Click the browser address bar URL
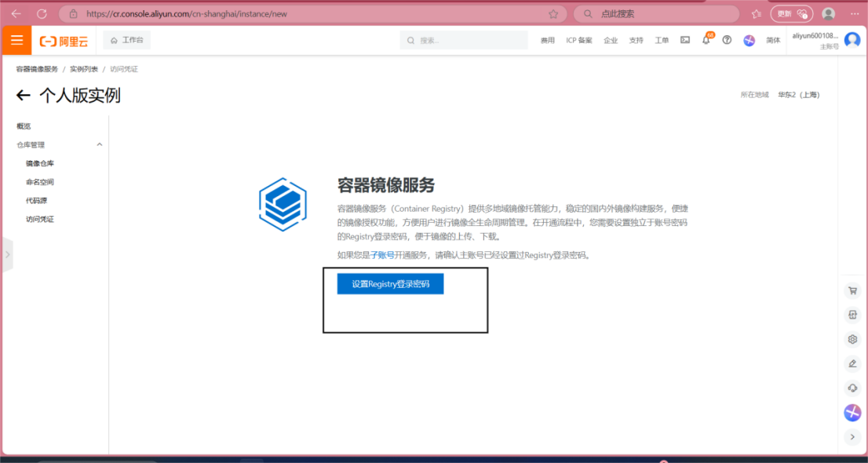Viewport: 868px width, 463px height. (x=187, y=14)
